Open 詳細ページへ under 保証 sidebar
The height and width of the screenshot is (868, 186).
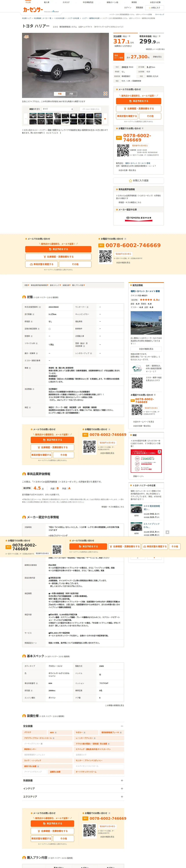pos(138,476)
